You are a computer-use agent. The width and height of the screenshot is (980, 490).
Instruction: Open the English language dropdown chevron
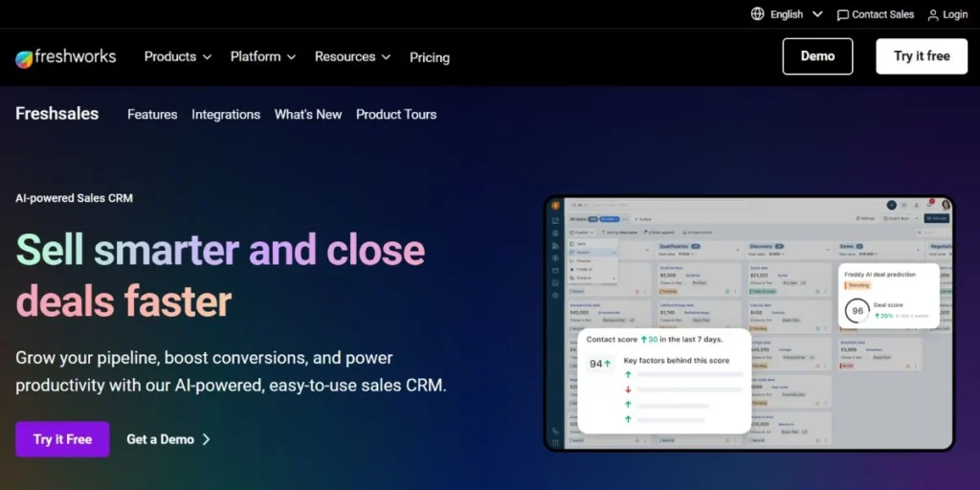click(817, 14)
